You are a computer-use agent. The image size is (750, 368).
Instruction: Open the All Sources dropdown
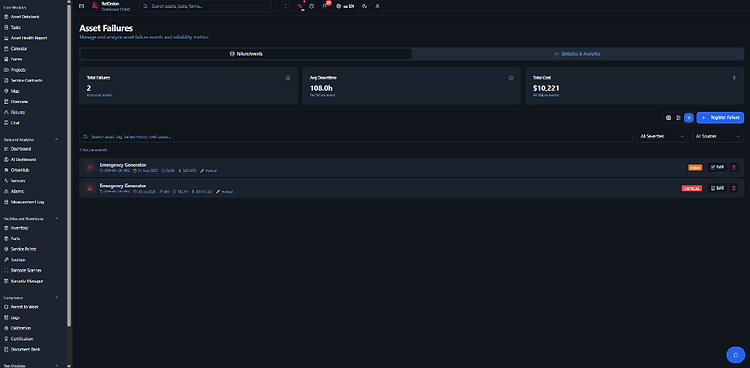click(718, 136)
